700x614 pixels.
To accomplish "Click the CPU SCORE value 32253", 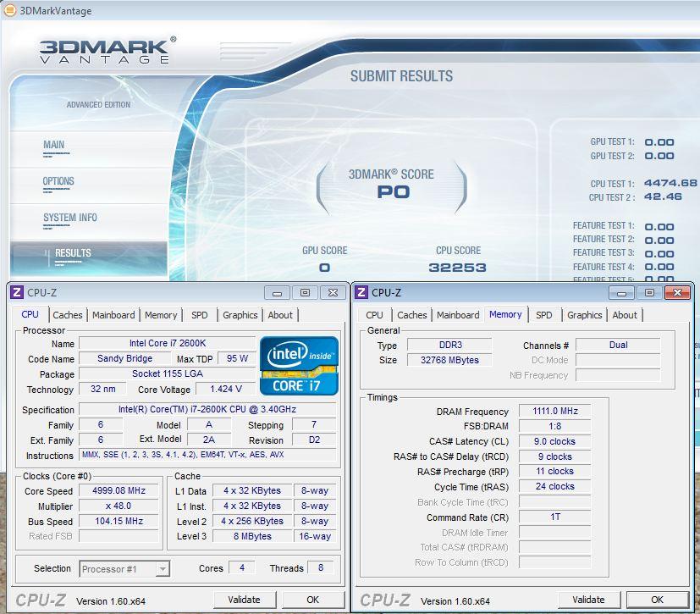I will click(x=458, y=268).
